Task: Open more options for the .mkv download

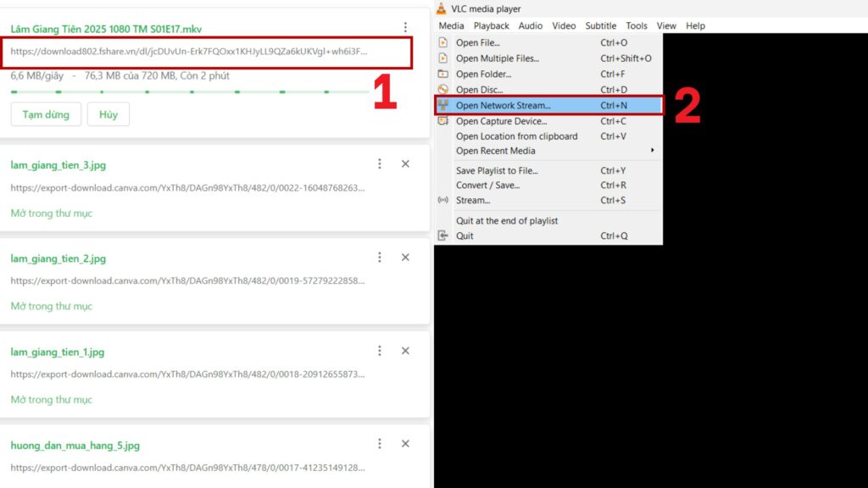Action: (x=405, y=27)
